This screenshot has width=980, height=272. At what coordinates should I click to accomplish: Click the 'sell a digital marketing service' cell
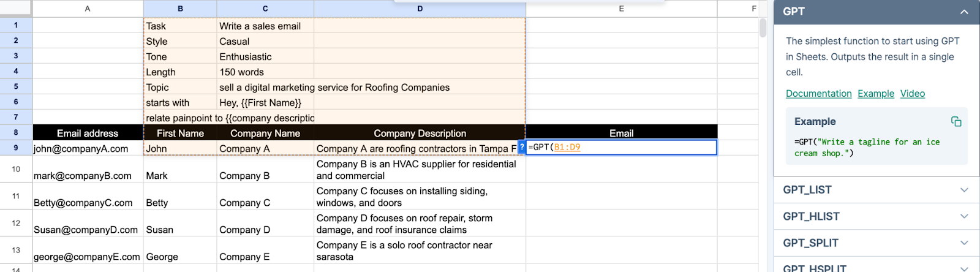click(265, 87)
